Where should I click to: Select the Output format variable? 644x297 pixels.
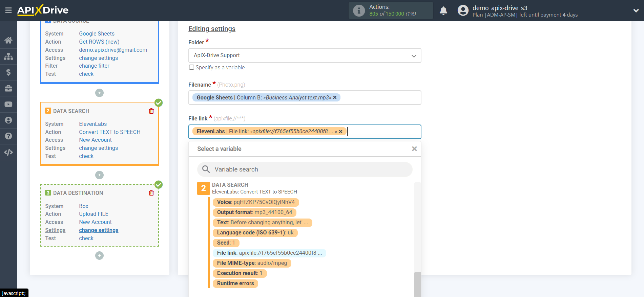[x=254, y=212]
